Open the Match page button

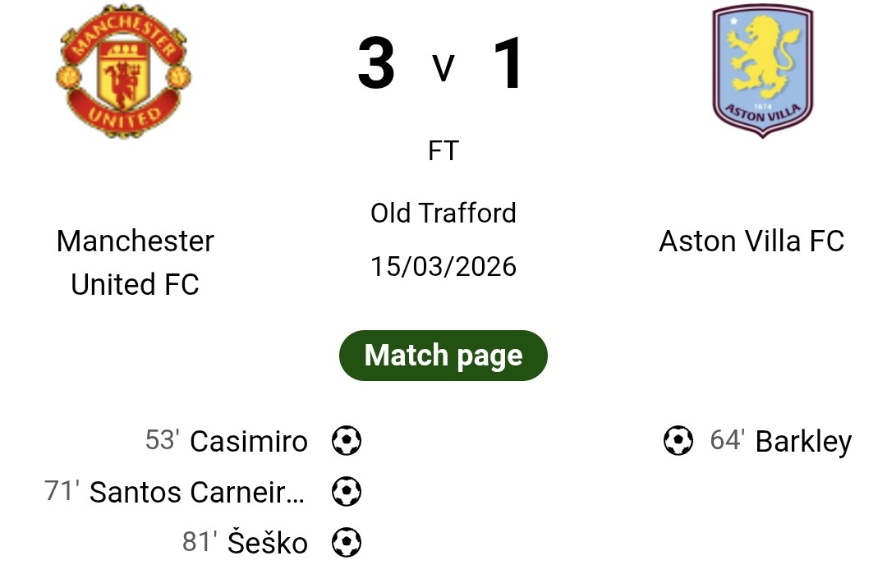[443, 356]
